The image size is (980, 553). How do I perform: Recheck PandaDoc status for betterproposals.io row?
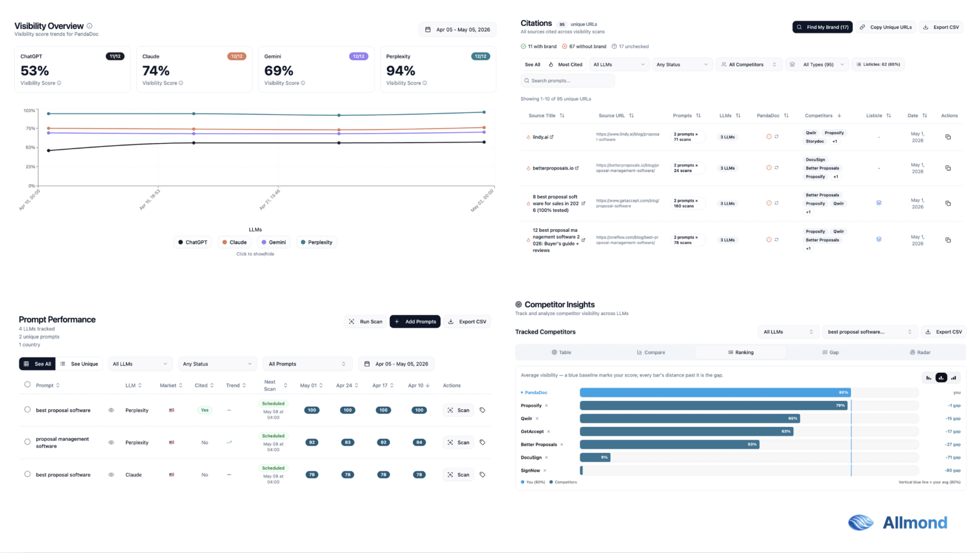776,167
